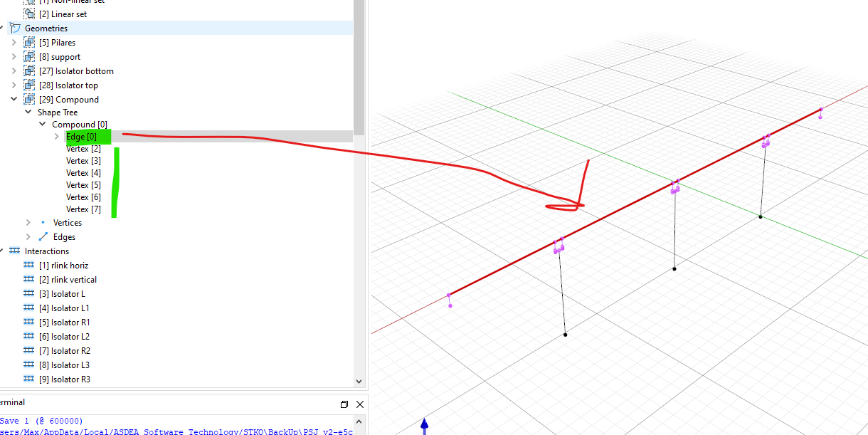Collapse the Interactions tree node

click(x=2, y=251)
